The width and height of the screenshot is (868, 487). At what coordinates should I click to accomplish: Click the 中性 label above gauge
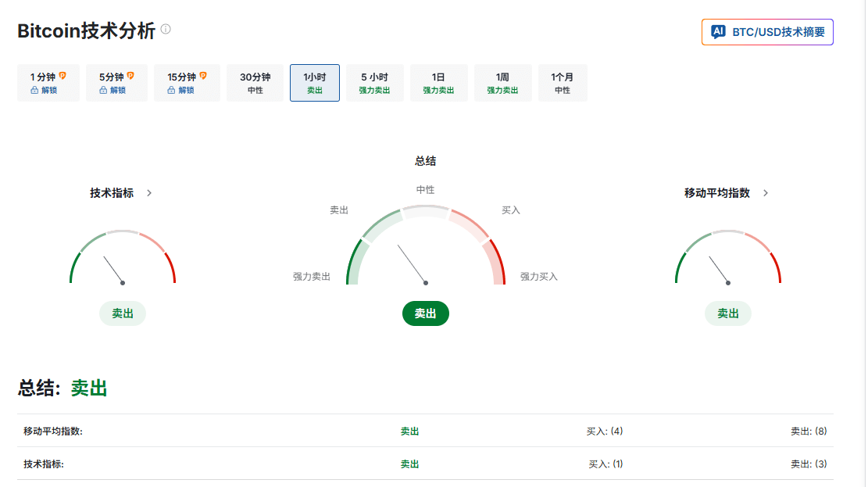425,189
